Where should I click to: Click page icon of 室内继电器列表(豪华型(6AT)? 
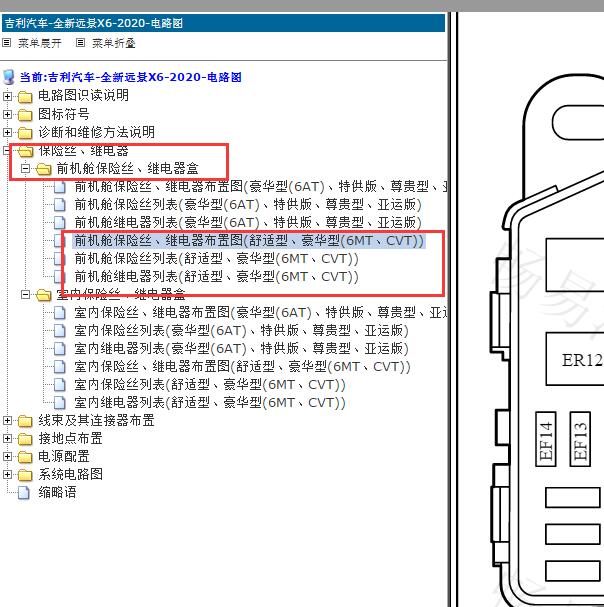tap(60, 348)
